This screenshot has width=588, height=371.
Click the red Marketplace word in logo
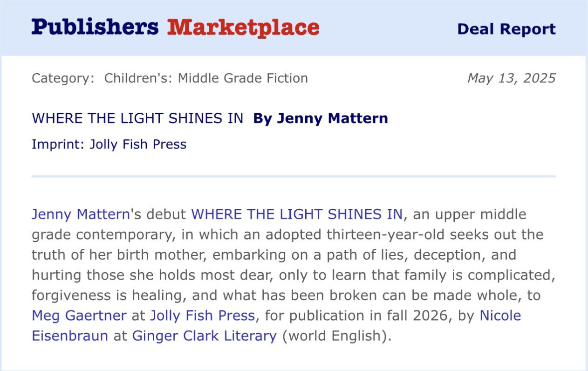point(243,27)
